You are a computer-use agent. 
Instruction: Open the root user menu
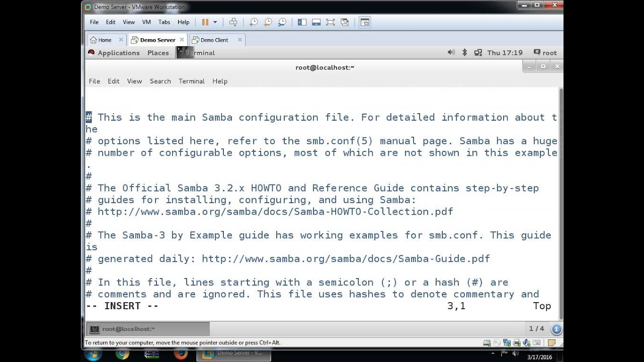545,53
